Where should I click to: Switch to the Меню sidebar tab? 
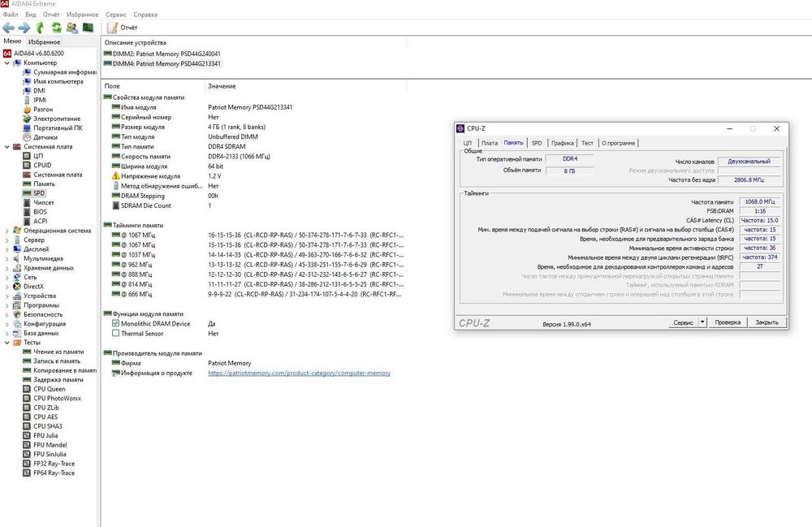click(x=12, y=41)
